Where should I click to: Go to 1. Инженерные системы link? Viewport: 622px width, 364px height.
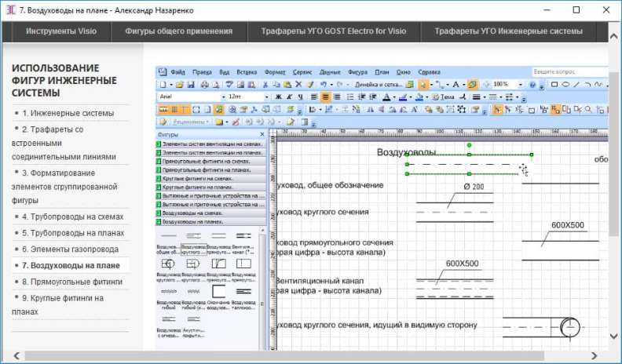[68, 113]
